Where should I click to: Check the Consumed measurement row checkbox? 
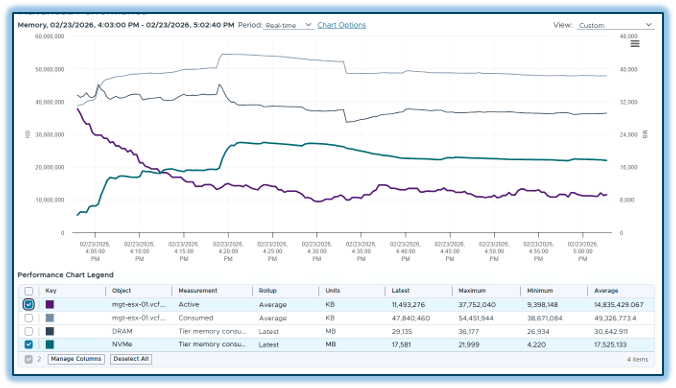pyautogui.click(x=28, y=318)
